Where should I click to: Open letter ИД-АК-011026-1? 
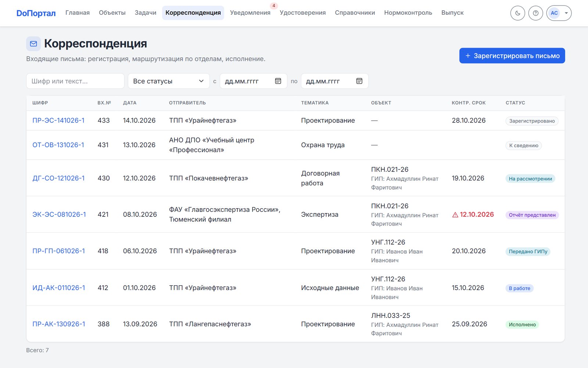click(x=59, y=288)
